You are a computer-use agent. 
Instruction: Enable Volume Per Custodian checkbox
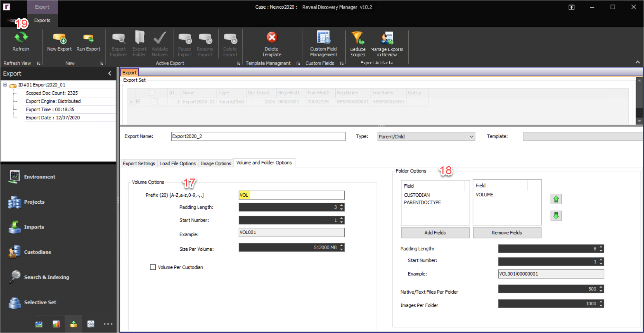tap(153, 267)
